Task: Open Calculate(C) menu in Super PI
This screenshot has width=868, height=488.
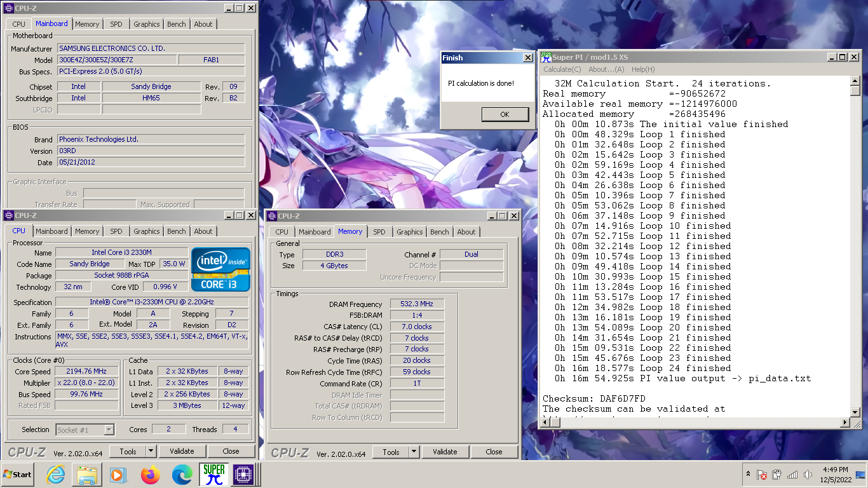Action: pyautogui.click(x=562, y=69)
